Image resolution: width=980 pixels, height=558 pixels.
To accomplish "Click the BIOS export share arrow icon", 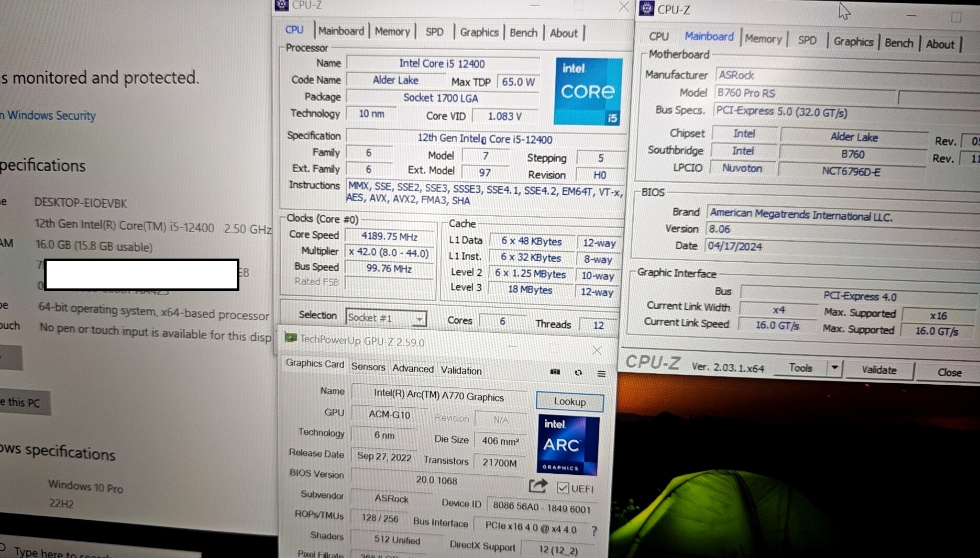I will pyautogui.click(x=537, y=486).
